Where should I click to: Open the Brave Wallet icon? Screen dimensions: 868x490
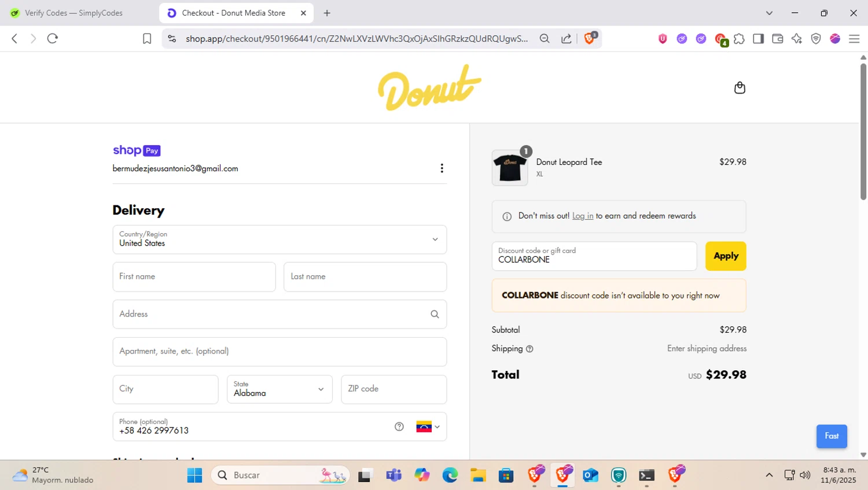click(x=777, y=39)
